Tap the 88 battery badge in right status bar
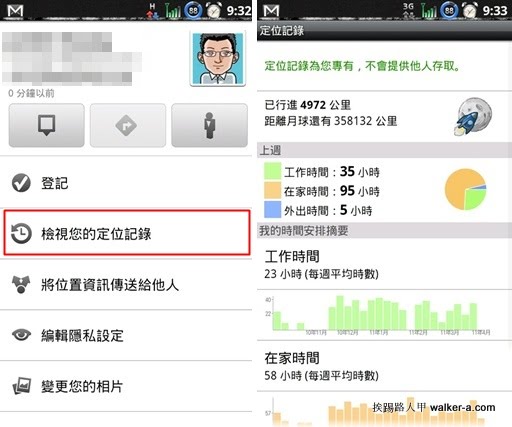The image size is (512, 427). pos(449,10)
